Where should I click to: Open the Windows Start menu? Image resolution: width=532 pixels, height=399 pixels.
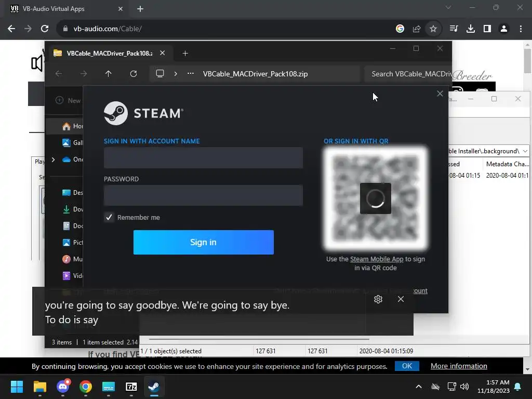pos(17,387)
